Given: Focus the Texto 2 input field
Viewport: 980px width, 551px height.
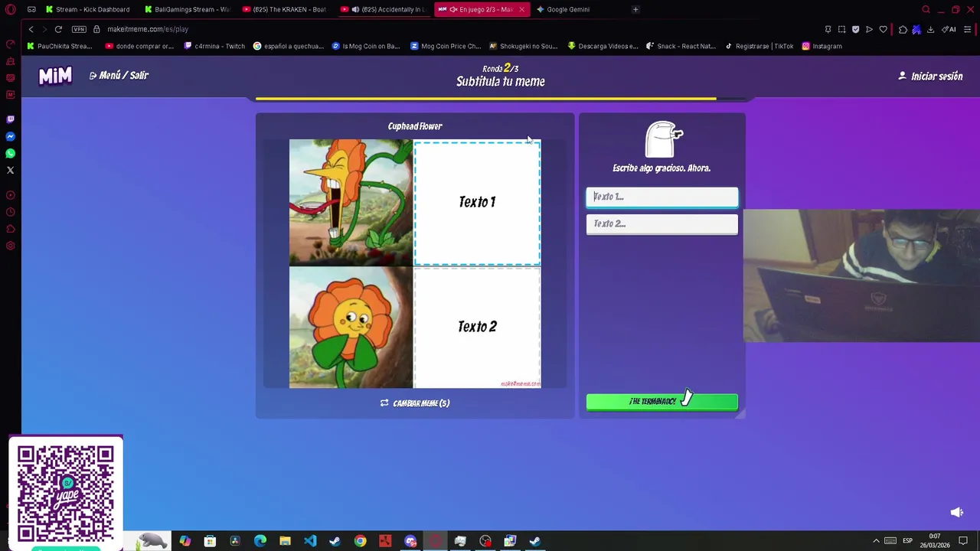Looking at the screenshot, I should (x=662, y=223).
